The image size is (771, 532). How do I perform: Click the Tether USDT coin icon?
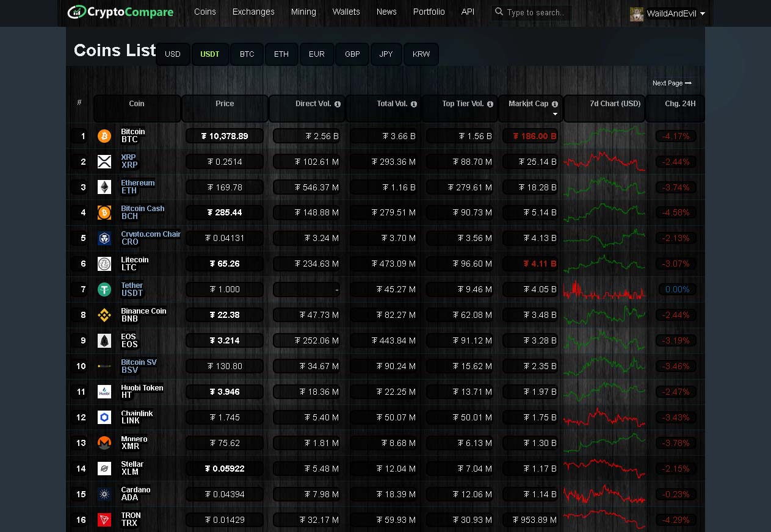(x=104, y=290)
